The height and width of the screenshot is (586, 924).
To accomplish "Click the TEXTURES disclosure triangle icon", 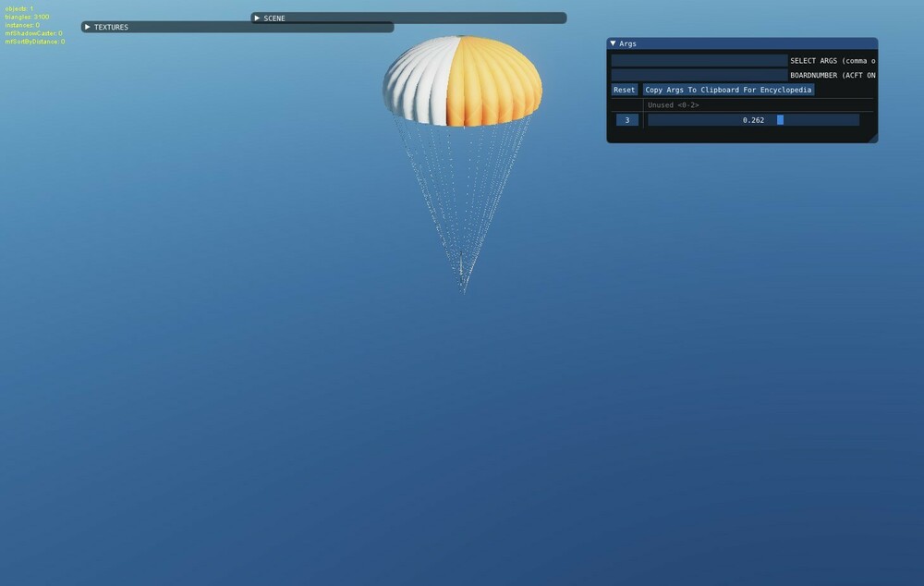I will (x=88, y=27).
